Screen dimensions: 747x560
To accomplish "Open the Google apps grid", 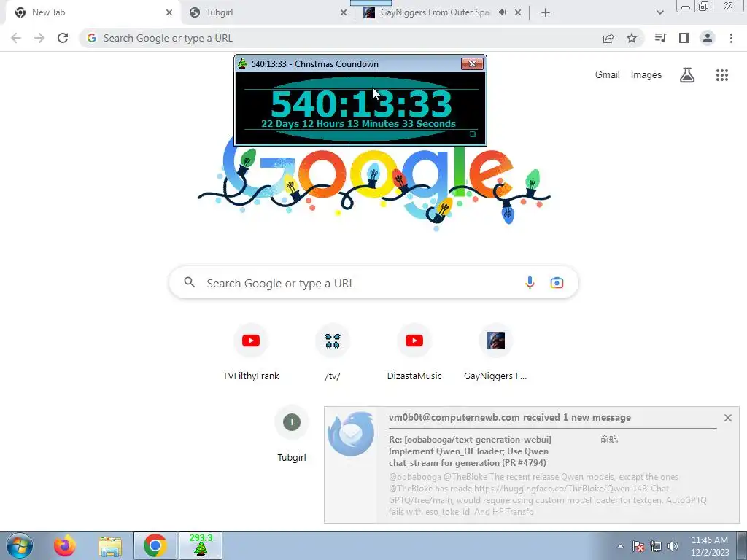I will 722,75.
